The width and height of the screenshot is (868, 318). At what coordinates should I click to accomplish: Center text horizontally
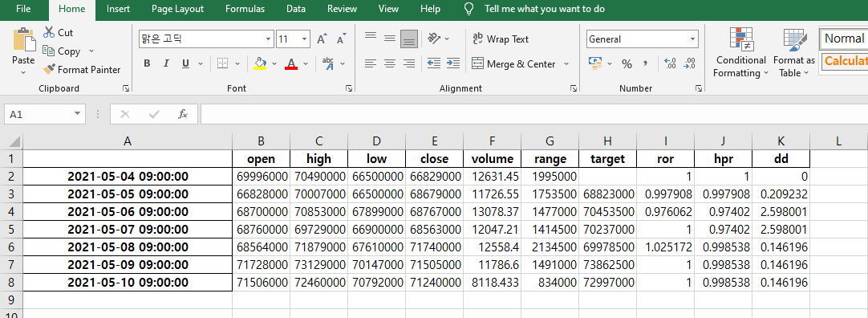point(390,63)
